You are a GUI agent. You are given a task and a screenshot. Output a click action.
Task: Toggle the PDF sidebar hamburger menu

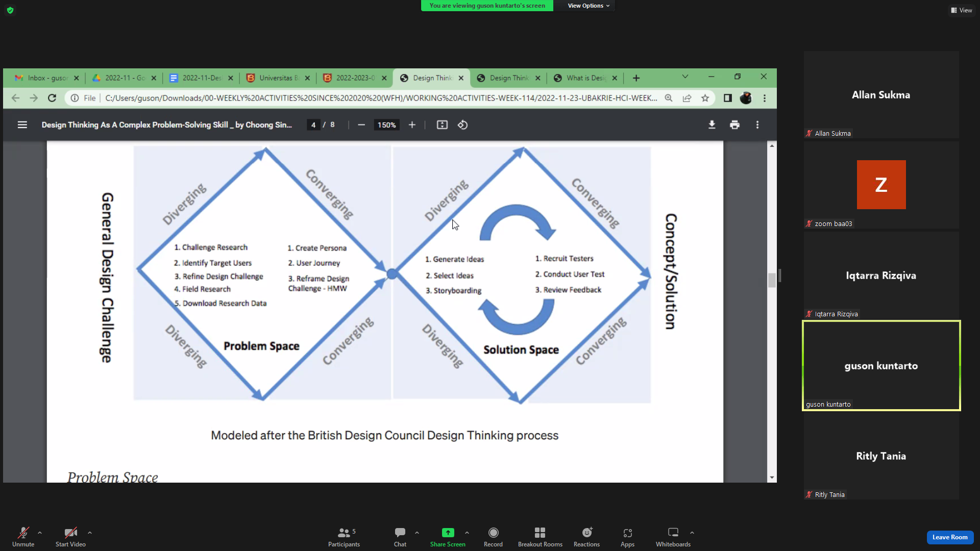pos(22,125)
